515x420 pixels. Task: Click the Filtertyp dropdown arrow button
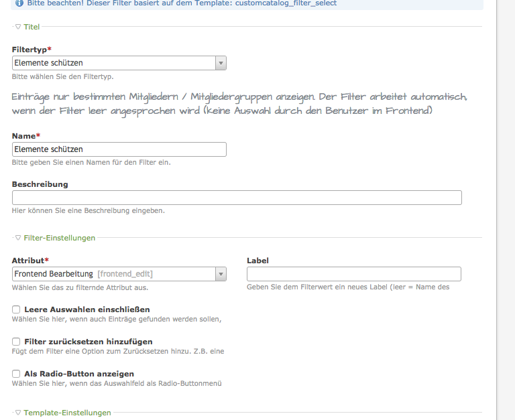click(221, 63)
